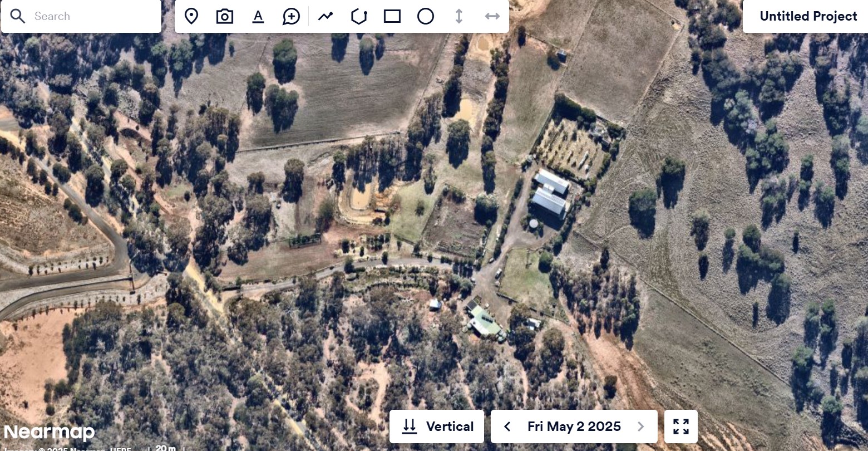Select the circle drawing tool
This screenshot has height=451, width=868.
coord(426,16)
